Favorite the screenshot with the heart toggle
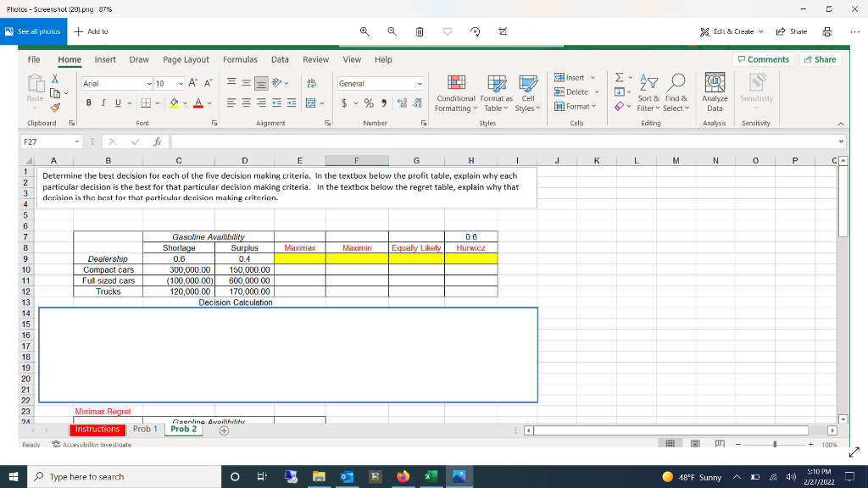 pyautogui.click(x=447, y=31)
